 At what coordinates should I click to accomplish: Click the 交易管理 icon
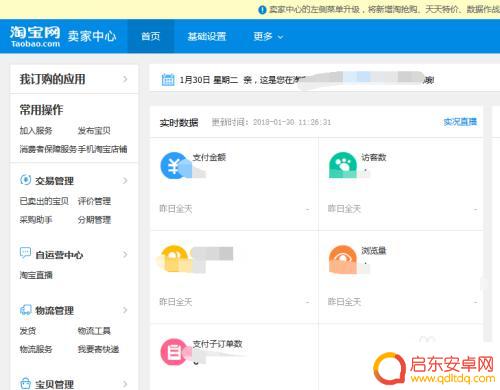(x=25, y=180)
